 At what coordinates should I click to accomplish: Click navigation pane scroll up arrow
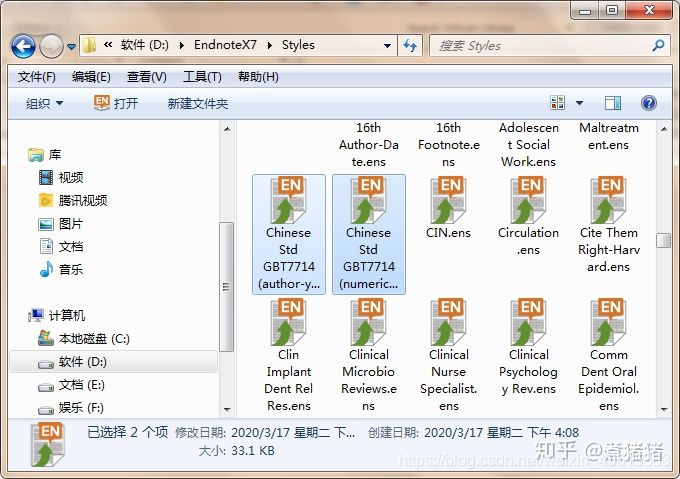(x=227, y=129)
